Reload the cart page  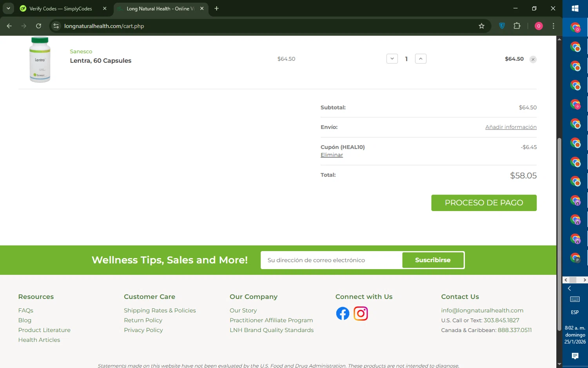pyautogui.click(x=38, y=26)
